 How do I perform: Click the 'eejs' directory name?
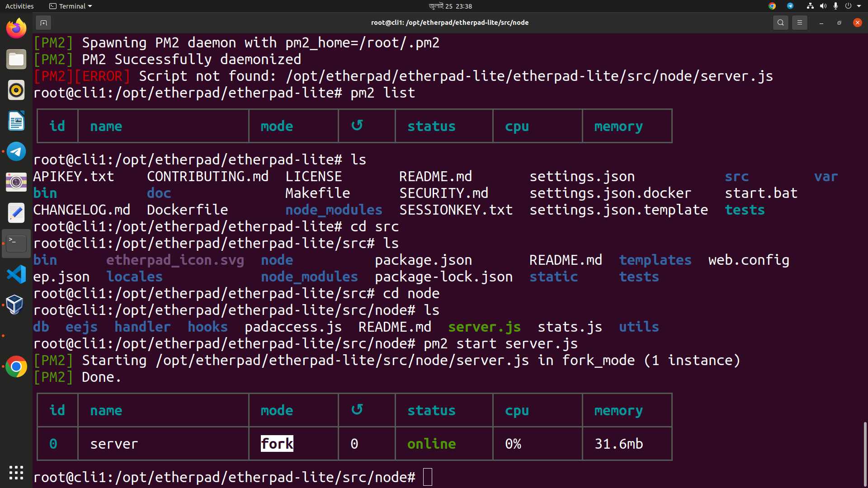(x=81, y=327)
